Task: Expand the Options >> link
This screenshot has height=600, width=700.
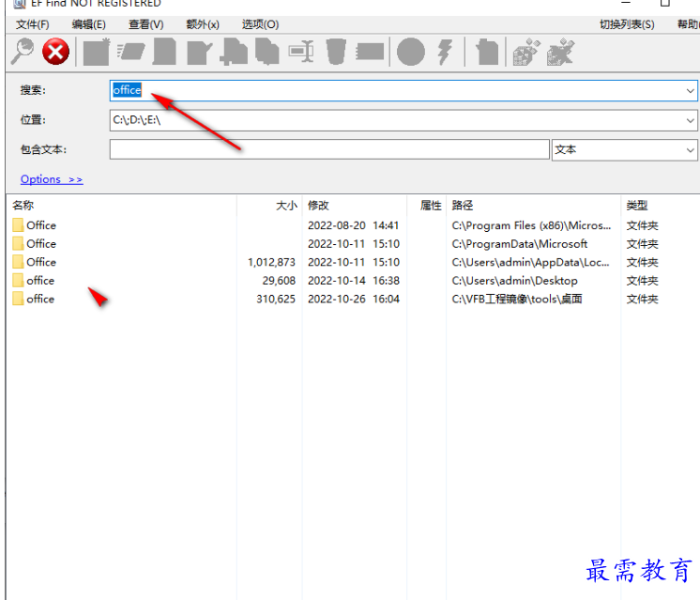Action: [x=52, y=179]
